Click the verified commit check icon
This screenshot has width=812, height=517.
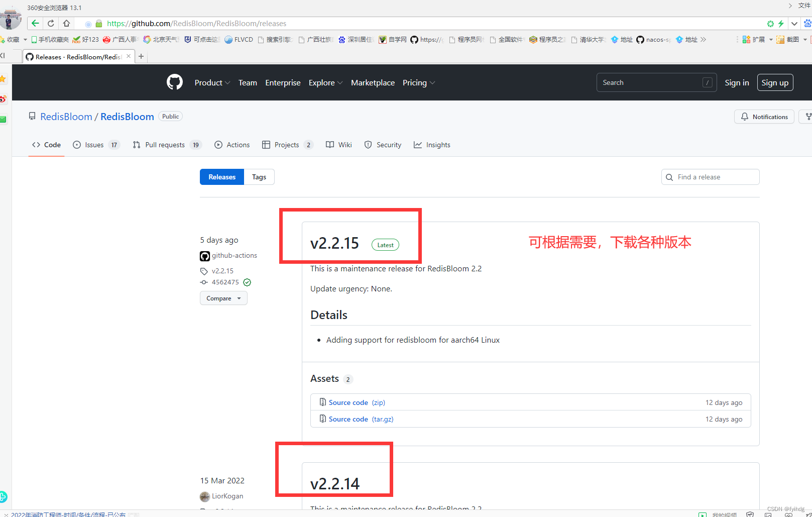click(x=247, y=282)
